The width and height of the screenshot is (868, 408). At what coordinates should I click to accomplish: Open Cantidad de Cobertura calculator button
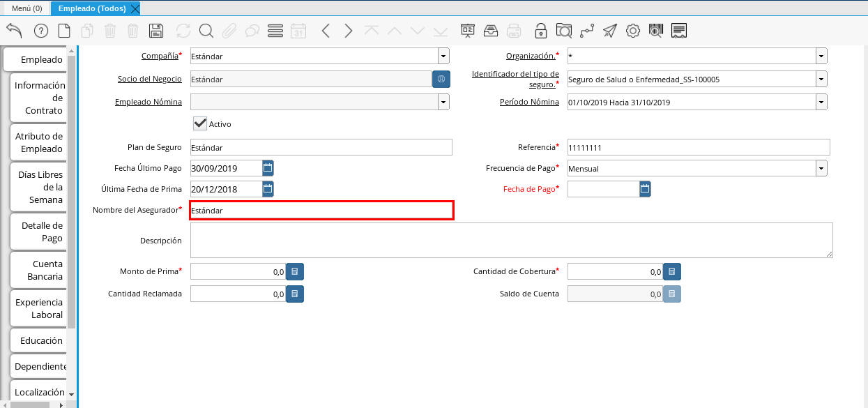pos(672,271)
